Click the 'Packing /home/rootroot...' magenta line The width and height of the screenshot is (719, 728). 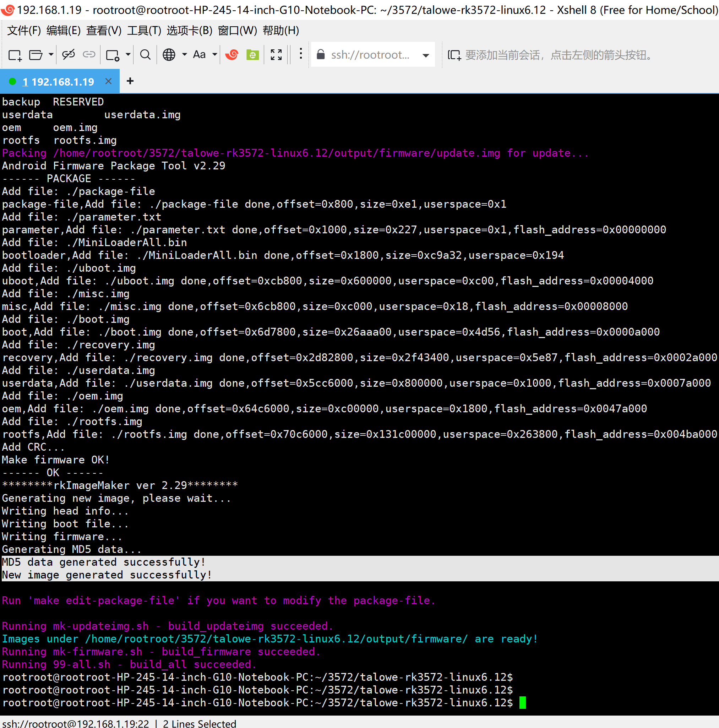point(295,153)
